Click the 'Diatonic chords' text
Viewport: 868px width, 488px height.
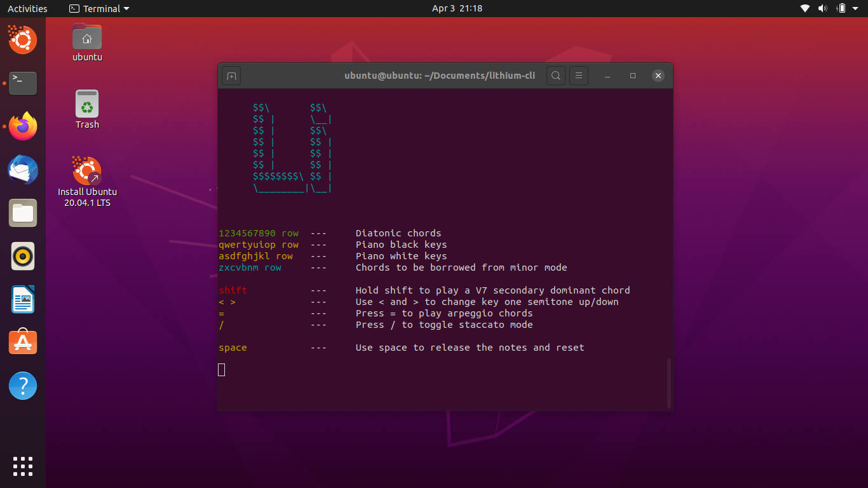[x=398, y=233]
